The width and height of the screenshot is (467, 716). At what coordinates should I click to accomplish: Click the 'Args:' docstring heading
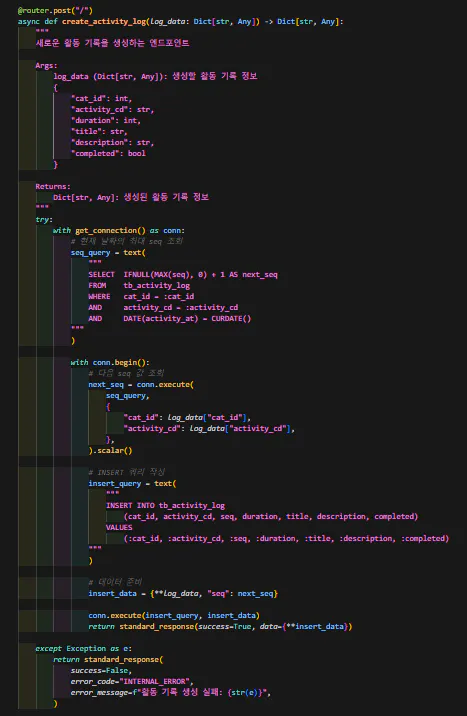(47, 66)
